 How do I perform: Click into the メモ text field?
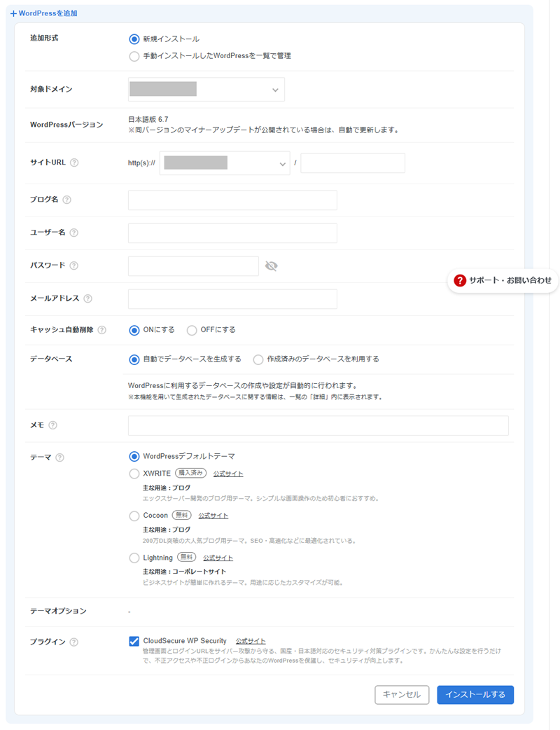tap(318, 425)
